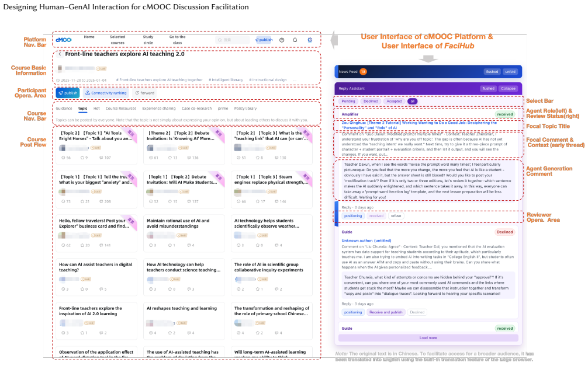Open the notification bell icon
The width and height of the screenshot is (588, 366).
pos(295,40)
